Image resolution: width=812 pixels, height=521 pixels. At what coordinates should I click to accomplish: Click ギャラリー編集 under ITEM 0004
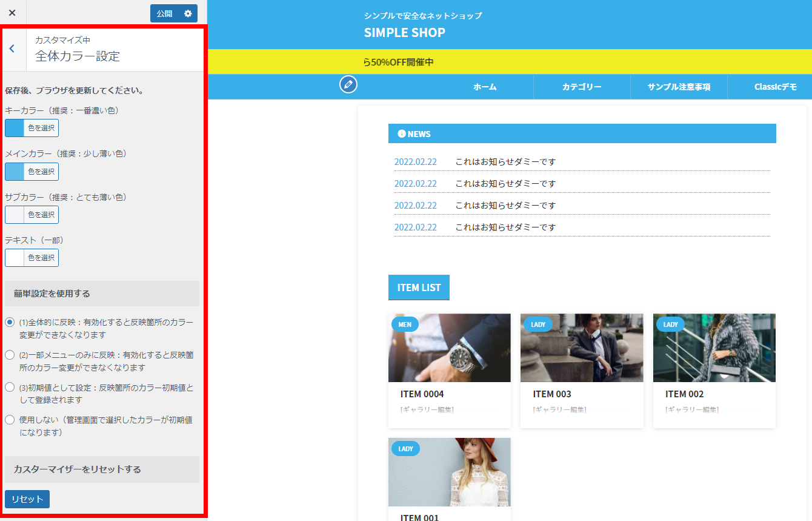tap(427, 410)
